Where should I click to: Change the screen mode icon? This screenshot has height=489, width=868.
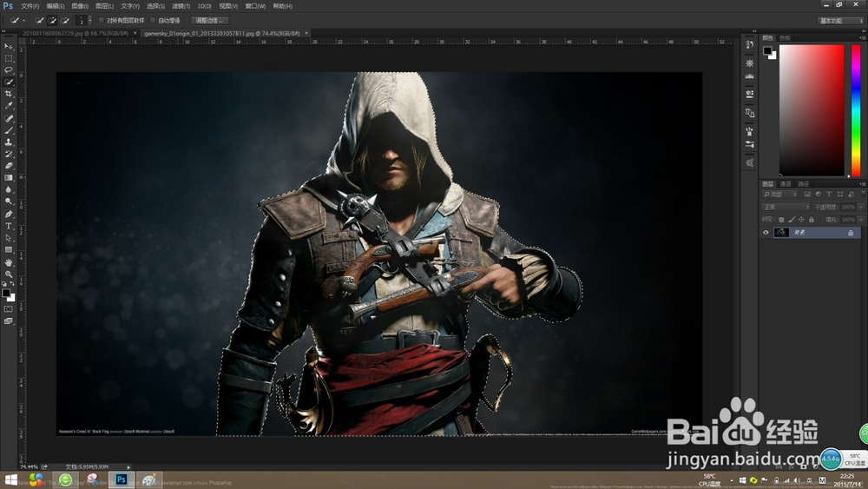9,321
